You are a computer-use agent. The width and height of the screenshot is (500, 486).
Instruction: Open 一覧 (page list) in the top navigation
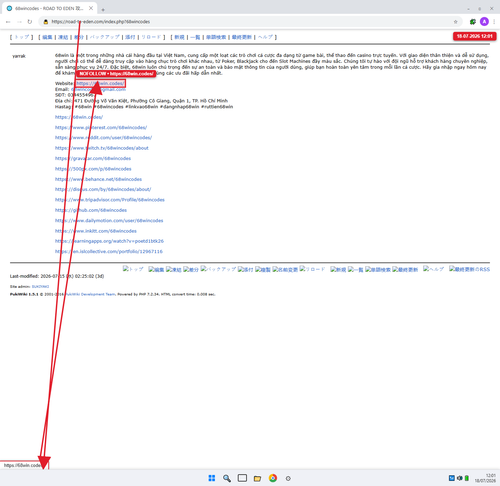click(195, 37)
